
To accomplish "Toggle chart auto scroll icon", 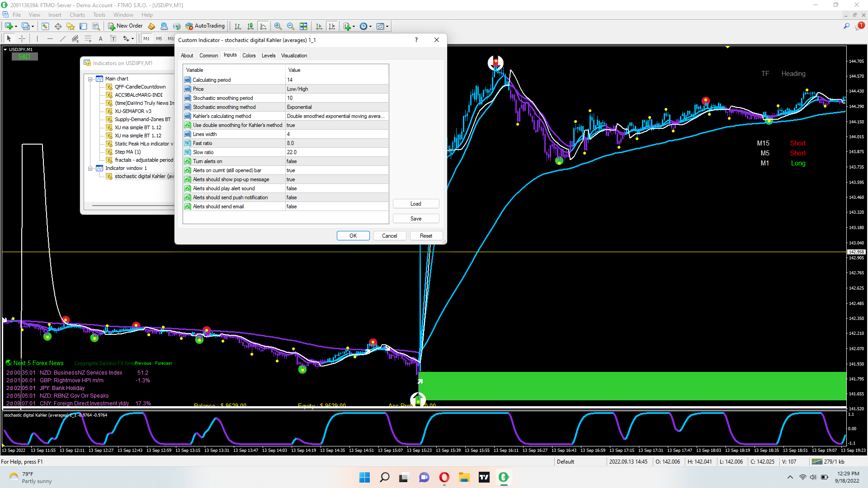I will pyautogui.click(x=319, y=26).
